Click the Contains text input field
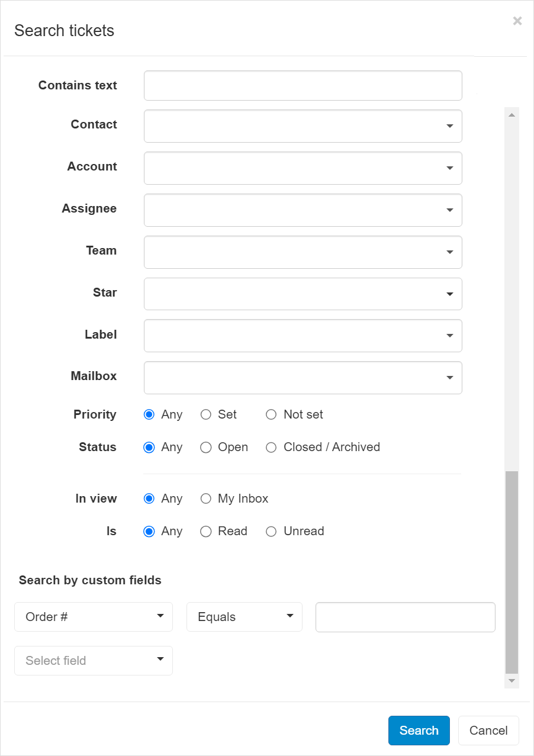This screenshot has width=534, height=756. coord(303,85)
